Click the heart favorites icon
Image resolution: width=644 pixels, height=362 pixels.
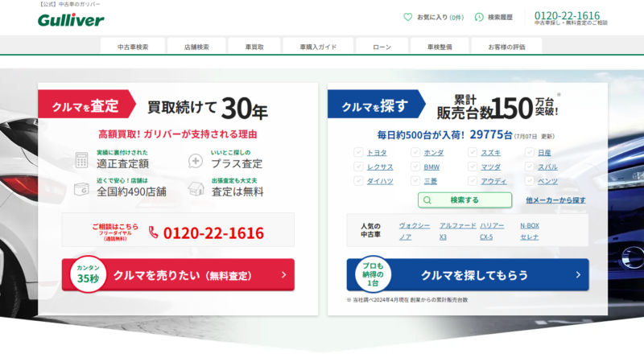coord(407,17)
